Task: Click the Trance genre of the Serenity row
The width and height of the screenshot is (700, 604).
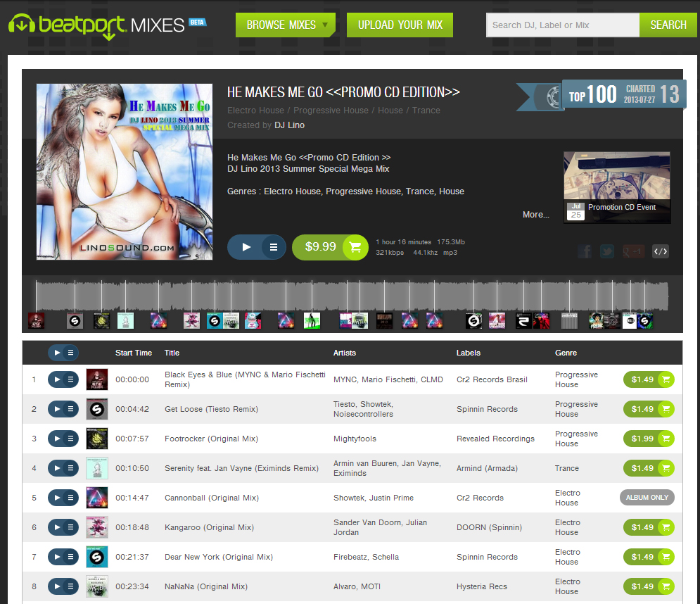Action: coord(566,468)
